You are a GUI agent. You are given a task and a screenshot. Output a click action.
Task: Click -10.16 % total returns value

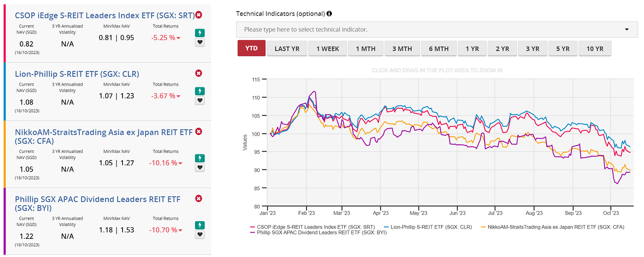pos(166,163)
